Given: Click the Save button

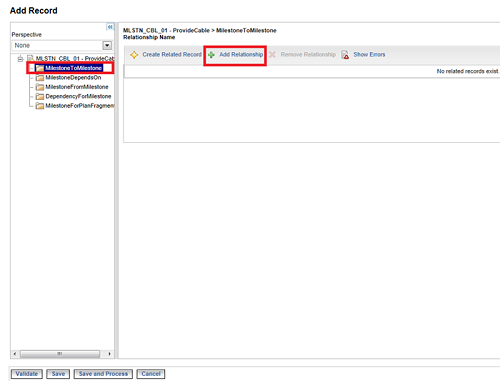Looking at the screenshot, I should tap(58, 374).
